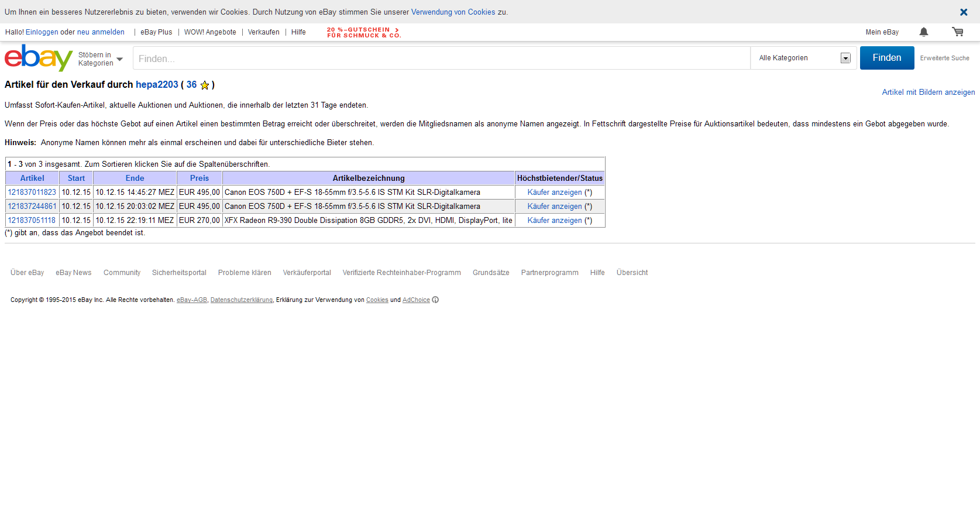
Task: Click Käufer anzeigen for XFX Radeon item
Action: 555,221
